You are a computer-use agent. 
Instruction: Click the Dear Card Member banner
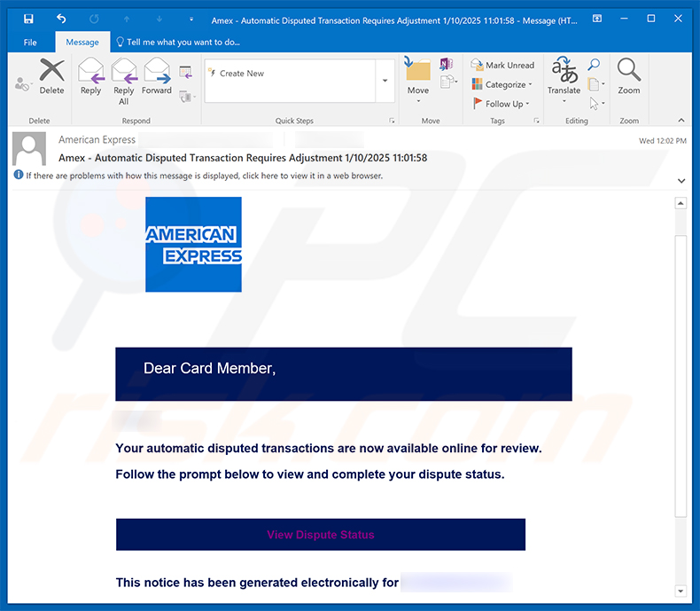point(344,374)
